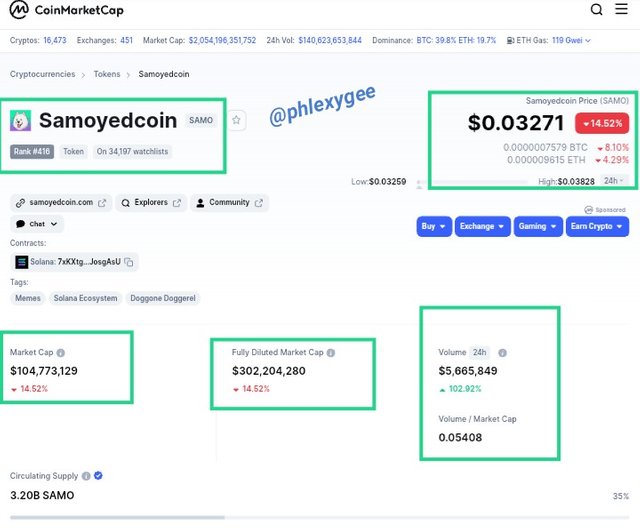The width and height of the screenshot is (640, 532).
Task: Open the Earn Crypto dropdown
Action: click(597, 227)
